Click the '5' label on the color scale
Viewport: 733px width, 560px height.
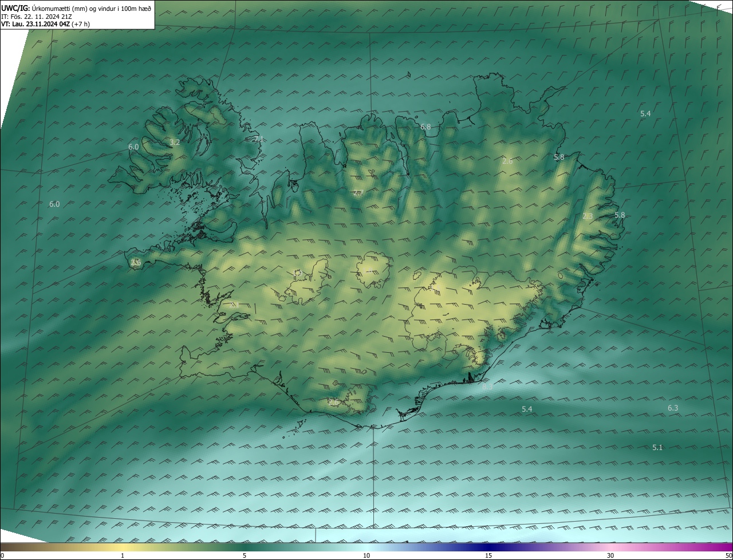(x=245, y=555)
